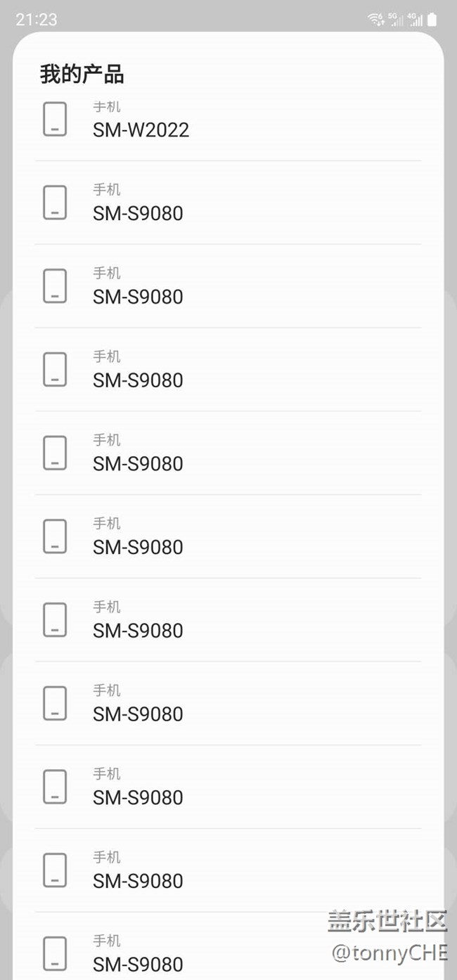Tap the 我的产品 header title
457x980 pixels.
82,74
